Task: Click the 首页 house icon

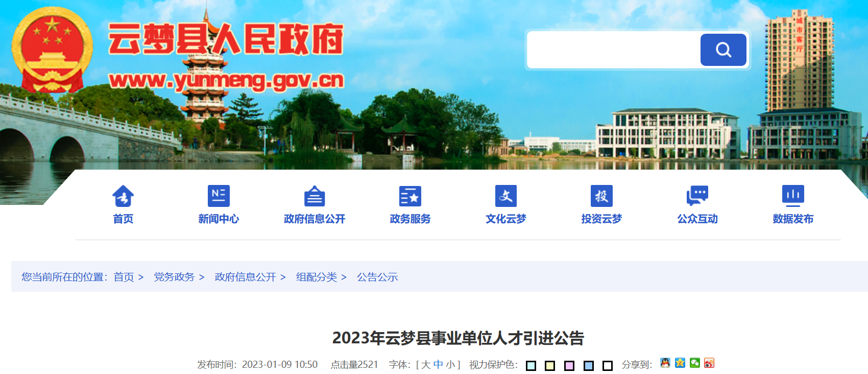Action: [123, 196]
